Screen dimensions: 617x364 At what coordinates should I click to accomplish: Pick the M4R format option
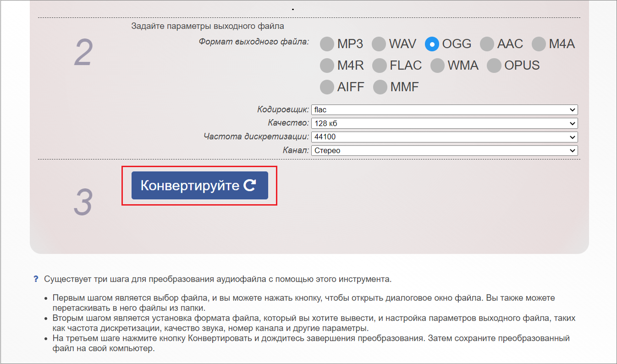(327, 65)
